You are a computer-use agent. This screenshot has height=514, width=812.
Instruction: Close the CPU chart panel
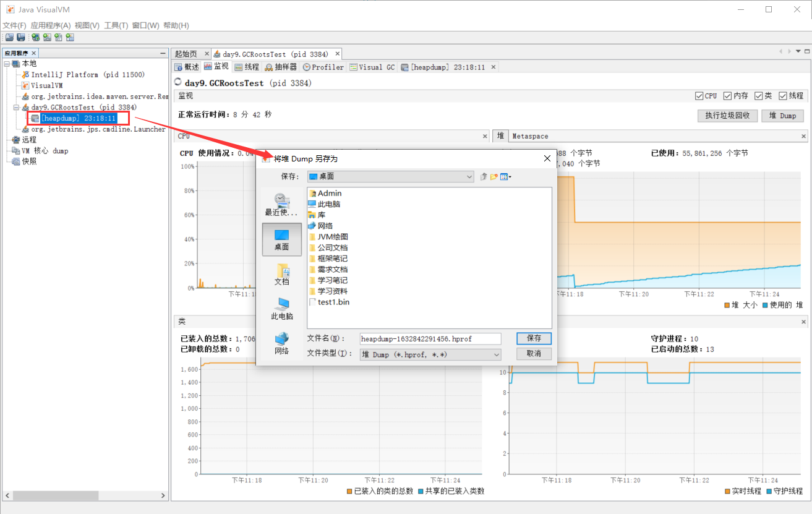(x=485, y=135)
